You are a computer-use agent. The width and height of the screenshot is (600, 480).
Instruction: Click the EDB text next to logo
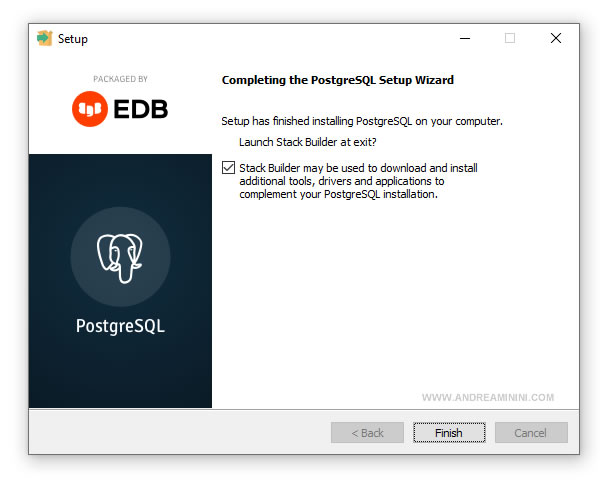click(x=141, y=109)
